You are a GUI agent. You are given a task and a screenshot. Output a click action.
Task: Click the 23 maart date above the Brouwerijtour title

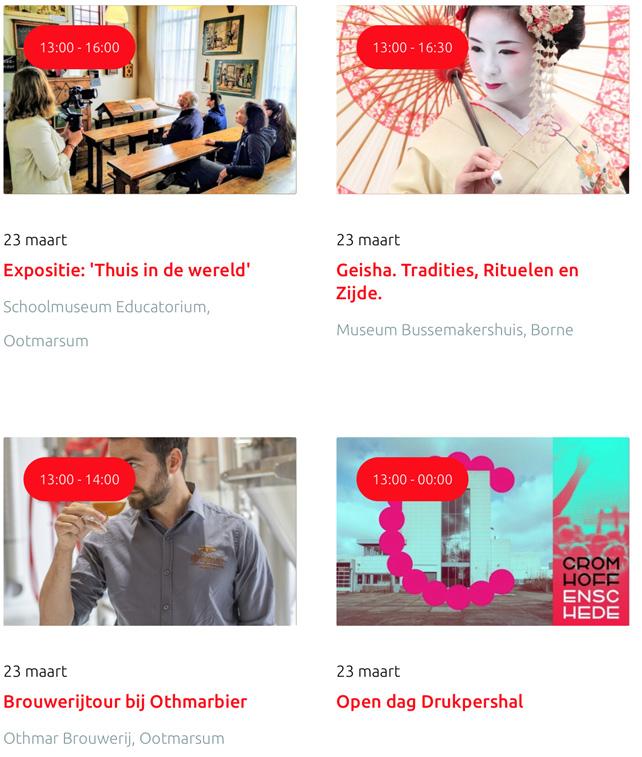[x=35, y=672]
